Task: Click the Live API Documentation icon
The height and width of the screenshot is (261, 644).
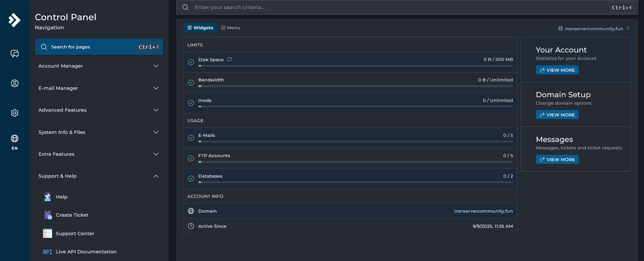Action: [x=47, y=252]
